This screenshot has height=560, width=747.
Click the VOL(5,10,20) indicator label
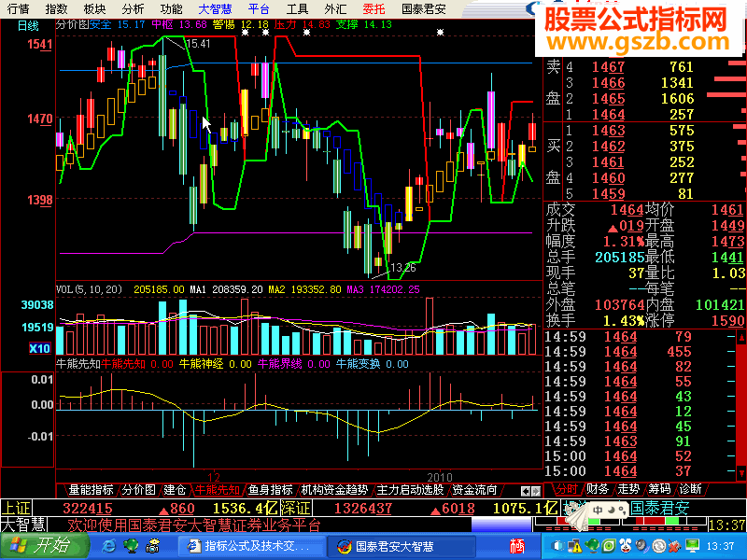click(89, 289)
